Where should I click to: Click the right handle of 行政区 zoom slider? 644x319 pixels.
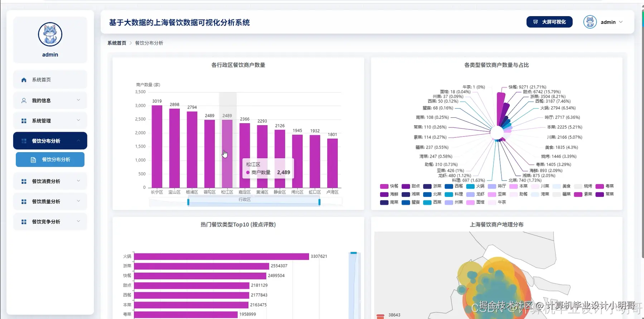(x=319, y=202)
